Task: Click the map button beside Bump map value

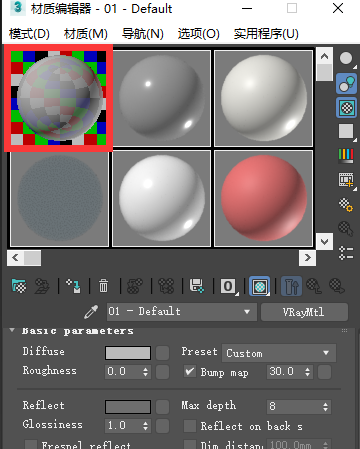Action: (324, 372)
